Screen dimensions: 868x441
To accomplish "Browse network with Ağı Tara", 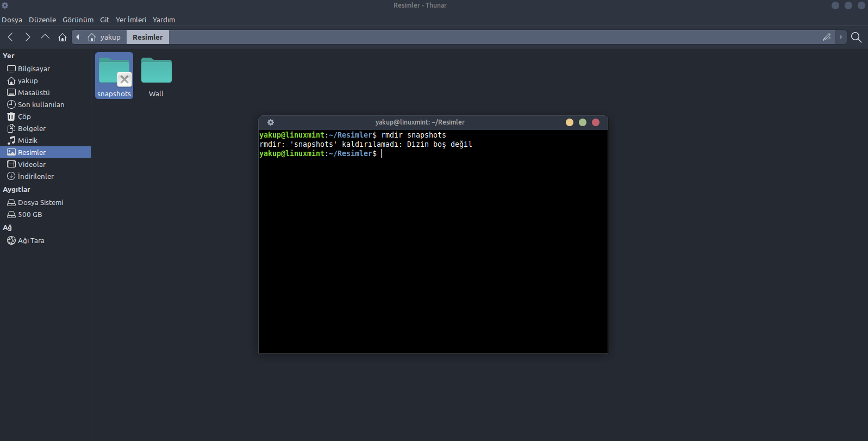I will pyautogui.click(x=45, y=240).
